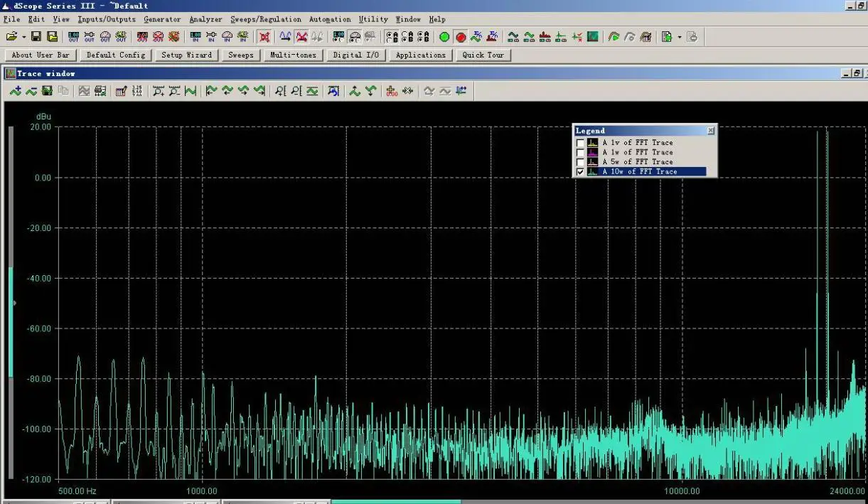Click the save floppy disk icon
868x504 pixels.
pos(36,37)
